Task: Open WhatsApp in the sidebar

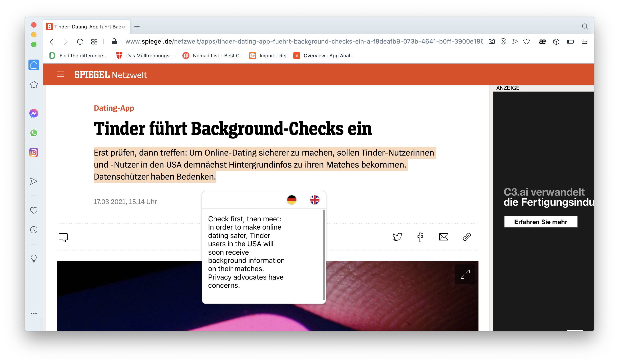Action: pos(34,133)
